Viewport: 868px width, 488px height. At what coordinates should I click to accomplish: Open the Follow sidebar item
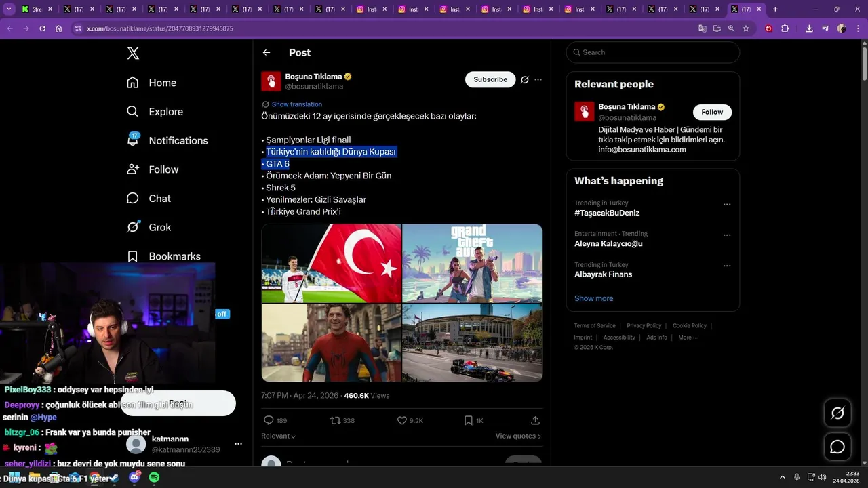pos(153,169)
